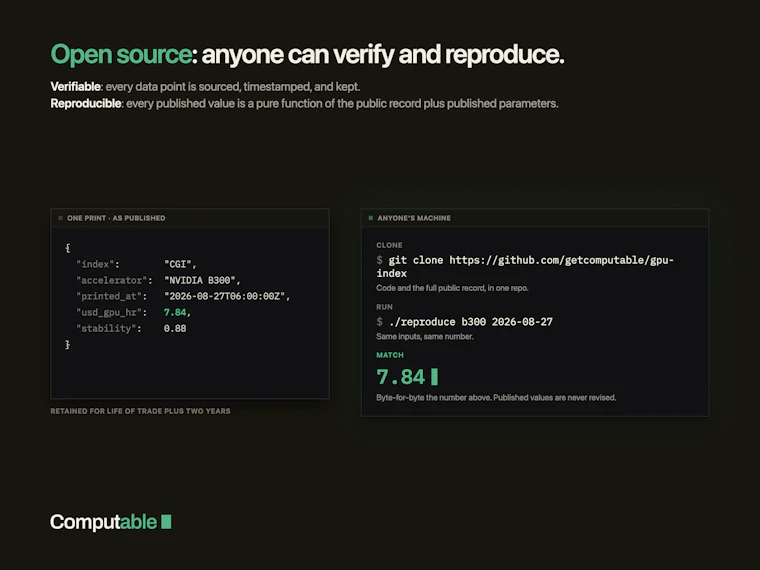The image size is (760, 570).
Task: Click the "./reproduce b300 2026-08-27" command
Action: point(471,322)
